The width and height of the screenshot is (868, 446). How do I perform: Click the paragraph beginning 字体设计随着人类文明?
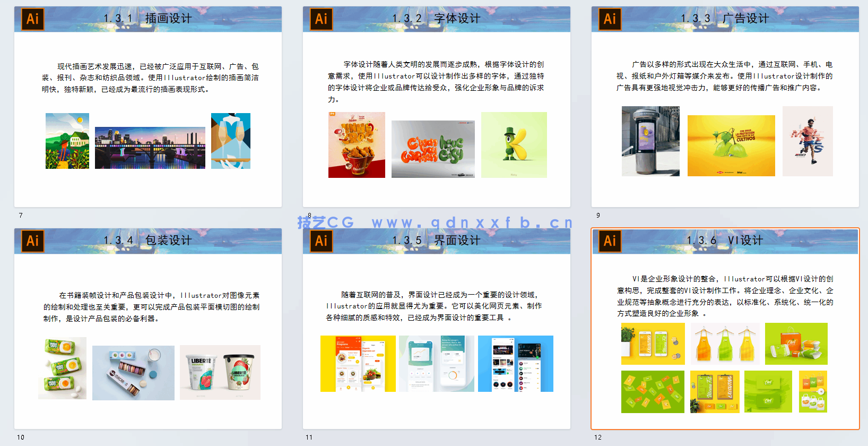436,82
